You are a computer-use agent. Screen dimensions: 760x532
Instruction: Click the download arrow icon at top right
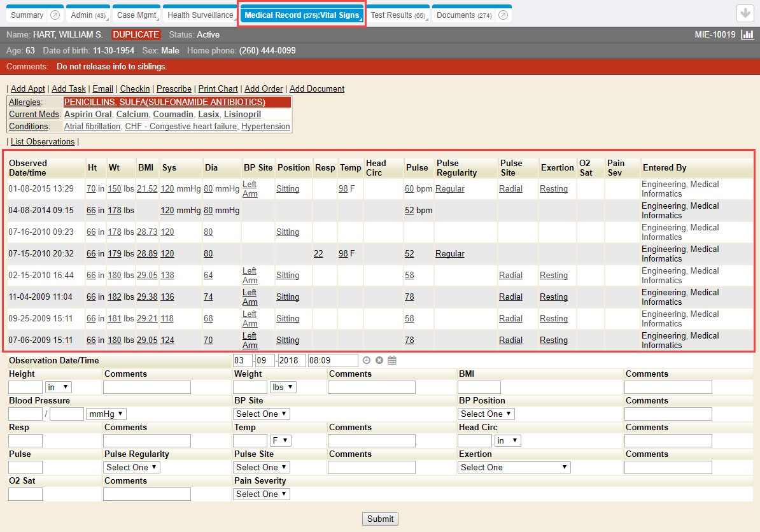(x=745, y=14)
